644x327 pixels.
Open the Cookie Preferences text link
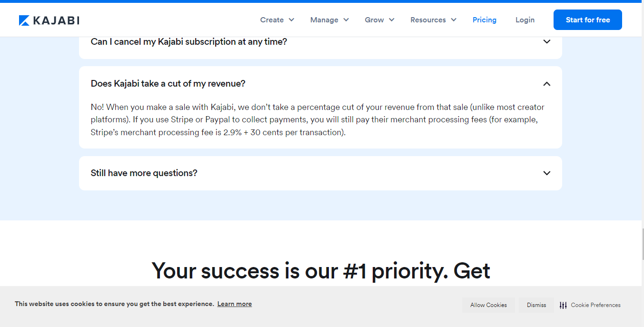point(595,305)
